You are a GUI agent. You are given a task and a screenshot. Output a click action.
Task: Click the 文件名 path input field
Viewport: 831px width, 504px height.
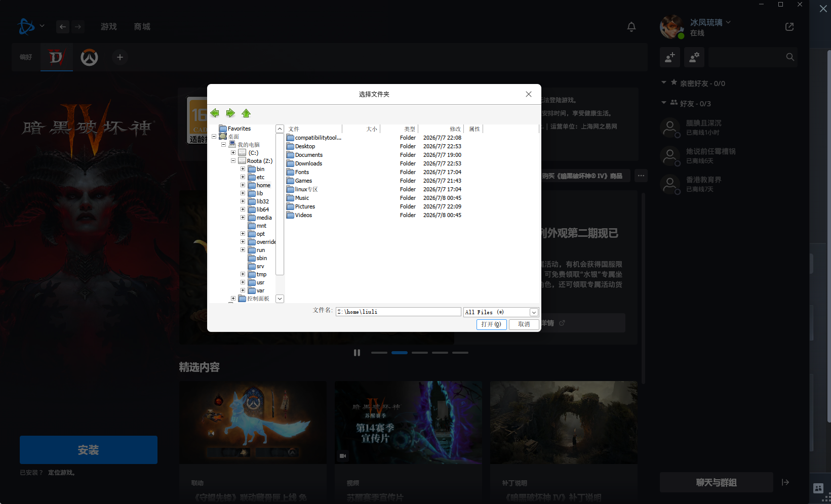pyautogui.click(x=398, y=312)
